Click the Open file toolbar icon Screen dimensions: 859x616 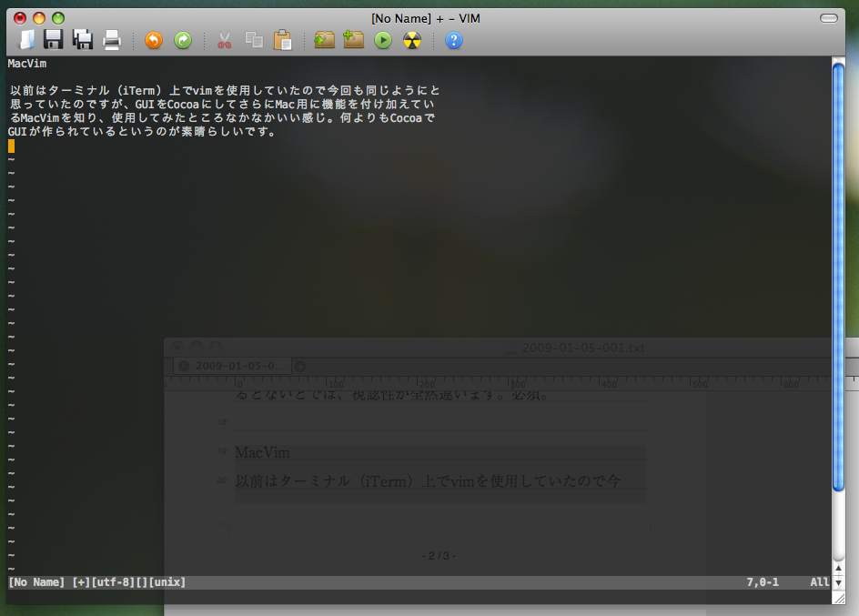pos(27,40)
